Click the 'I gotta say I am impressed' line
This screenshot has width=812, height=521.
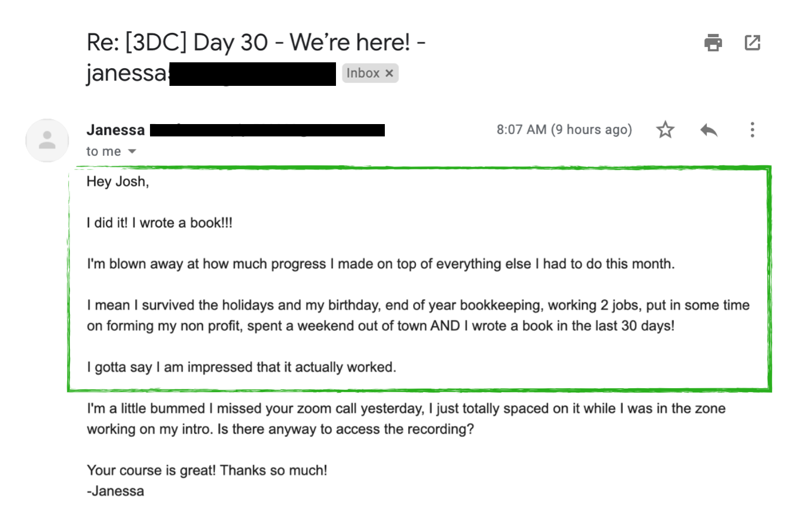[241, 368]
